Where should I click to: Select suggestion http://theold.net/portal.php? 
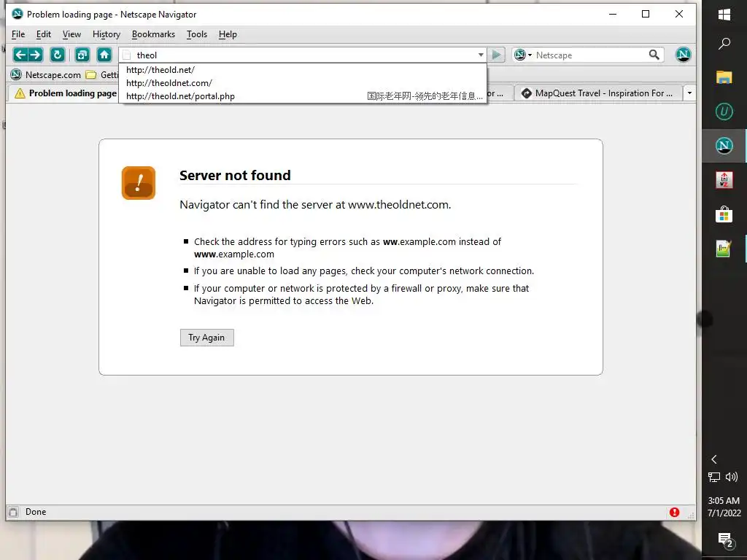pyautogui.click(x=303, y=96)
